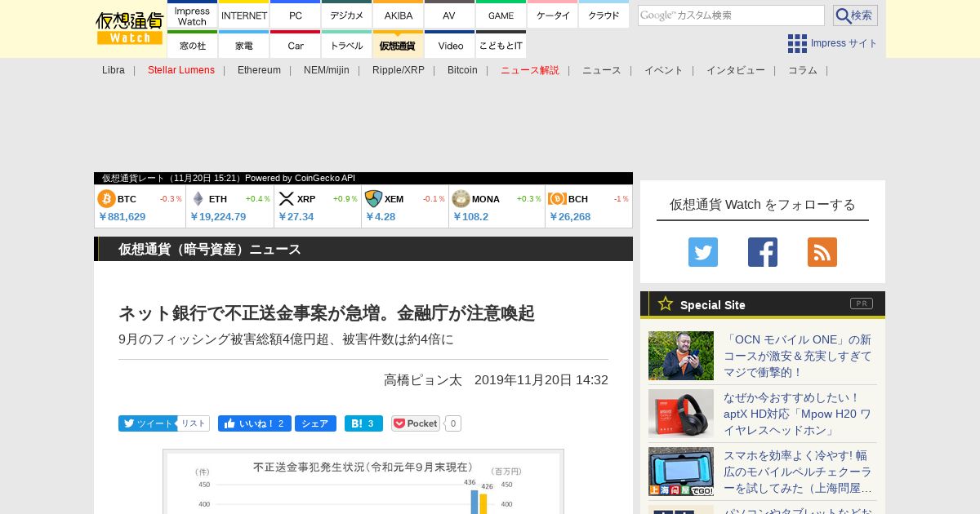
Task: Open the 家電 tab
Action: point(244,45)
